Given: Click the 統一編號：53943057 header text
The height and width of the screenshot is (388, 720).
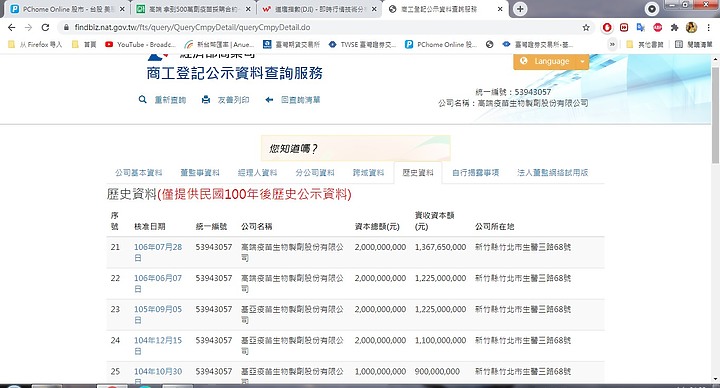Looking at the screenshot, I should point(513,92).
